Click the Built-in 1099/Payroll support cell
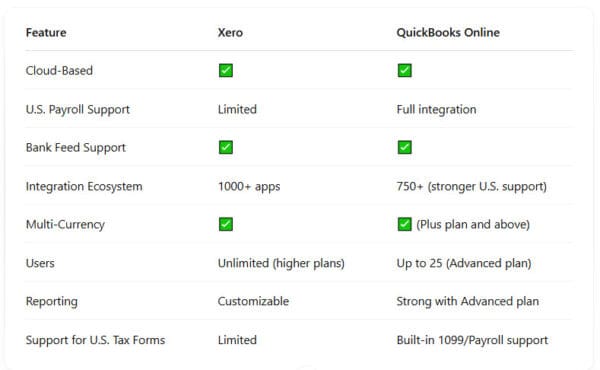The height and width of the screenshot is (370, 600). (x=472, y=340)
